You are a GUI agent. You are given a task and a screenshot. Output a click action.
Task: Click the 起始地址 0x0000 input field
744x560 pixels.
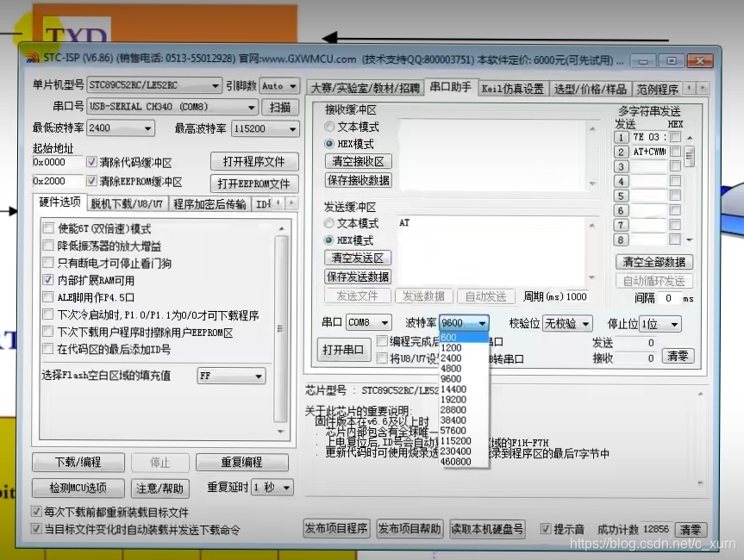point(57,162)
